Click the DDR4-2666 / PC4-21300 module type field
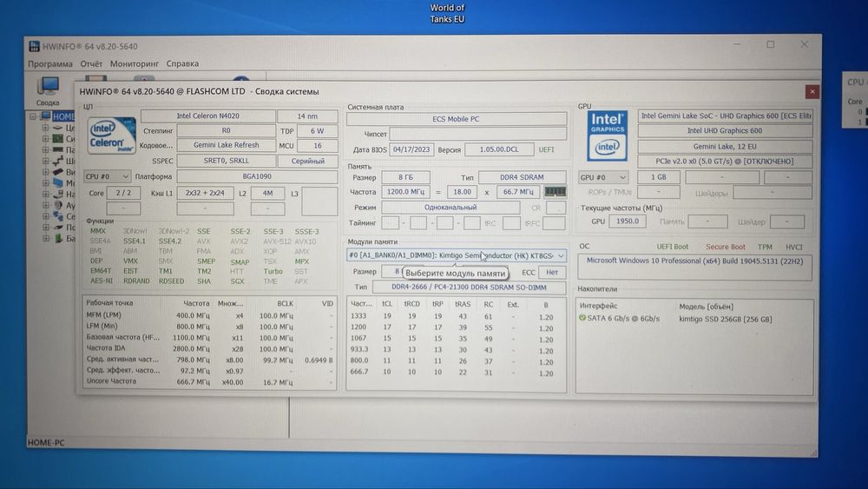The image size is (868, 489). click(469, 287)
